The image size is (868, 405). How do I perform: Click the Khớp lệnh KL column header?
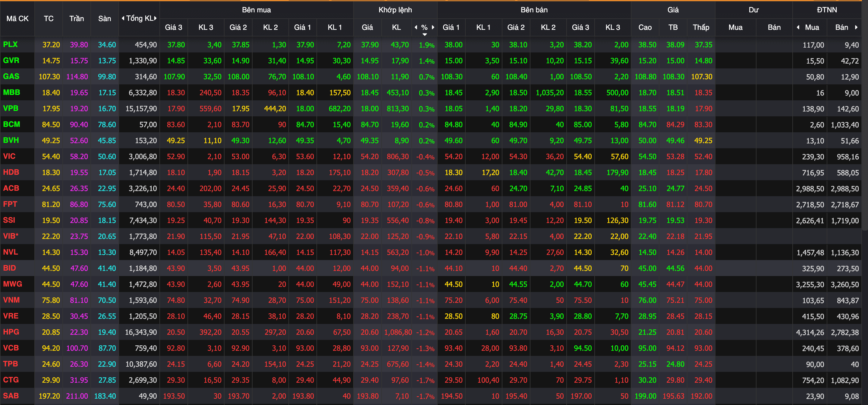coord(396,27)
